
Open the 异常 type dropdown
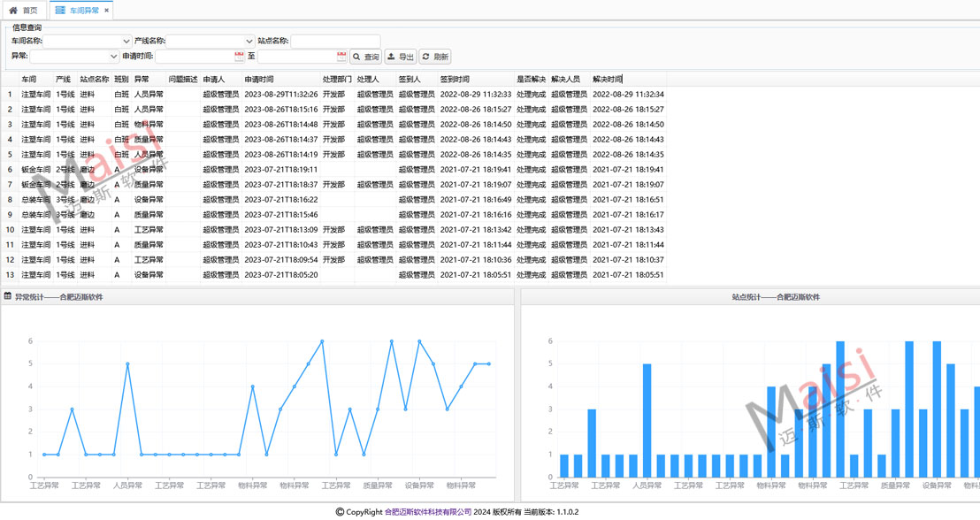(x=112, y=57)
